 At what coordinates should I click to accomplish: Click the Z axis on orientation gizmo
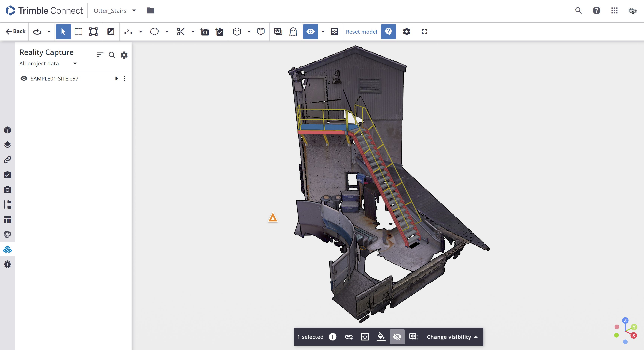click(x=625, y=320)
